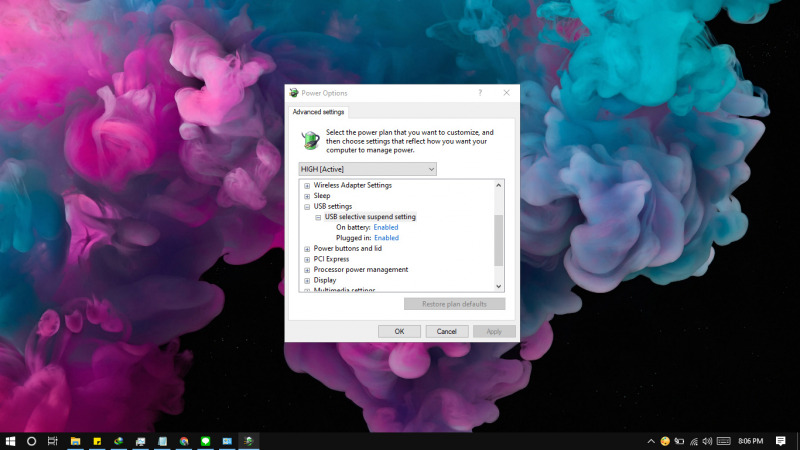Click the Cortana circle on the taskbar
This screenshot has width=800, height=450.
[x=31, y=441]
